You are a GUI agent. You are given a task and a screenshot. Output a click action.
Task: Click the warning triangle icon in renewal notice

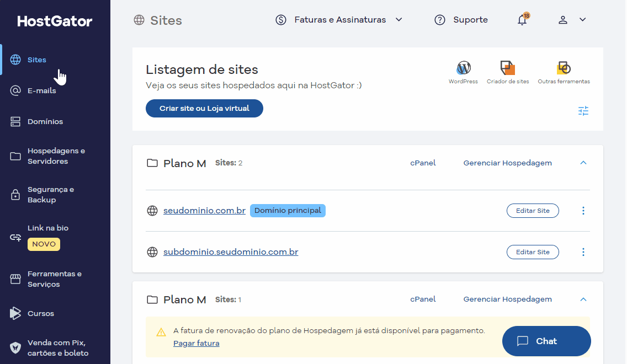pos(161,332)
